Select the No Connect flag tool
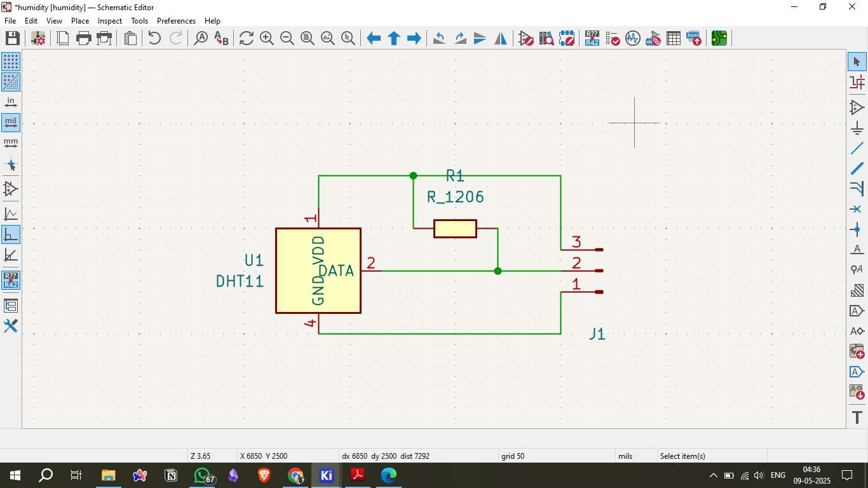868x488 pixels. point(857,209)
